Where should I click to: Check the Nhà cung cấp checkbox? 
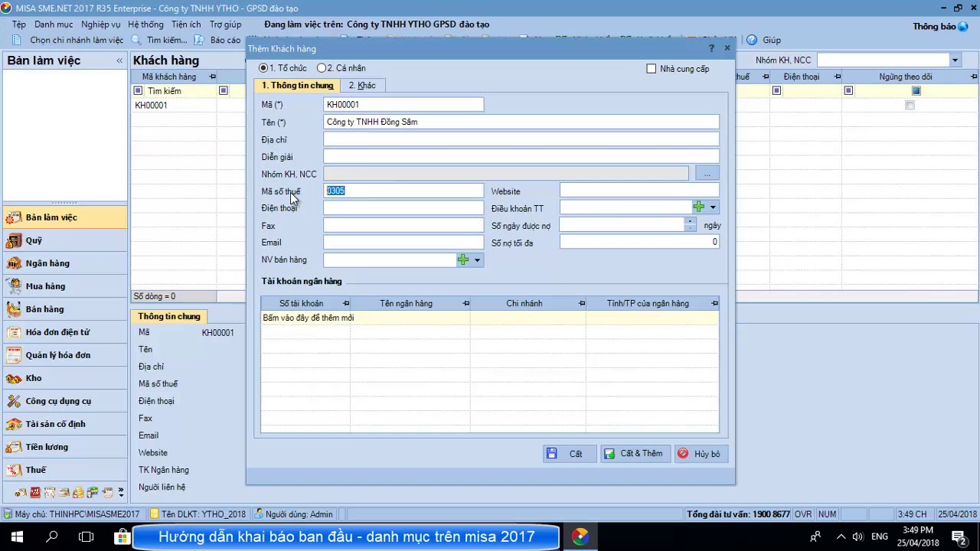[652, 69]
